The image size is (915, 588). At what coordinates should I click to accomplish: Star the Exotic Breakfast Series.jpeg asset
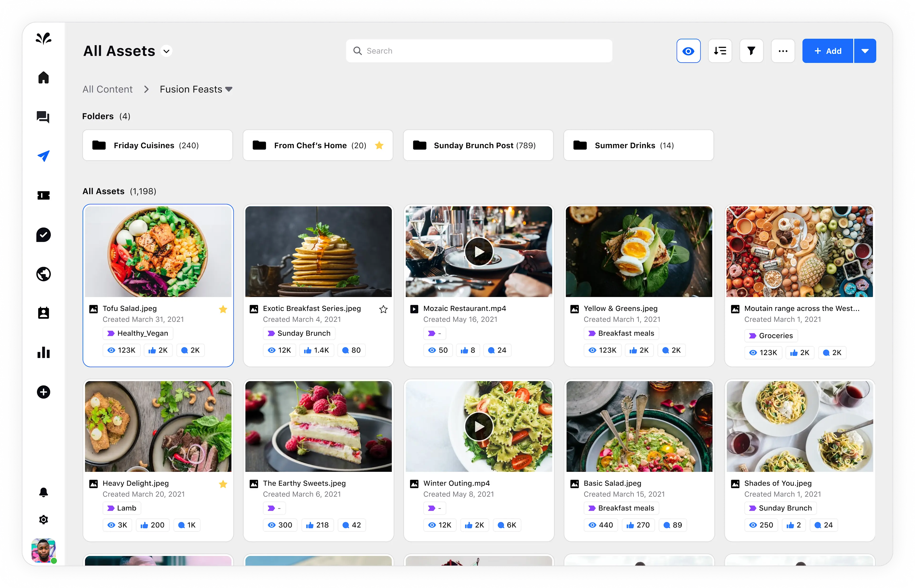tap(383, 309)
